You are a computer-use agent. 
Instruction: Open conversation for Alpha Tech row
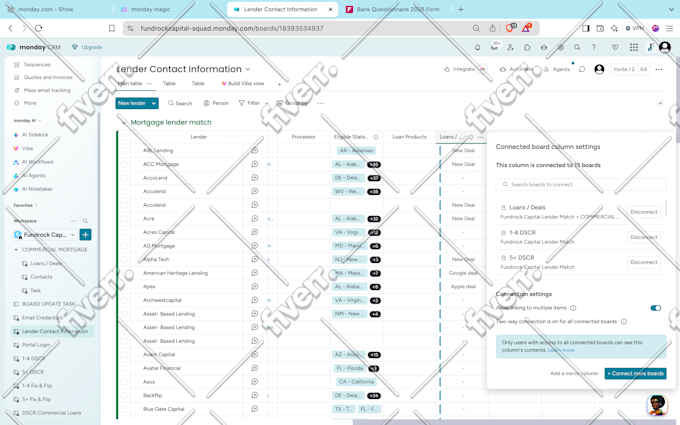coord(255,259)
